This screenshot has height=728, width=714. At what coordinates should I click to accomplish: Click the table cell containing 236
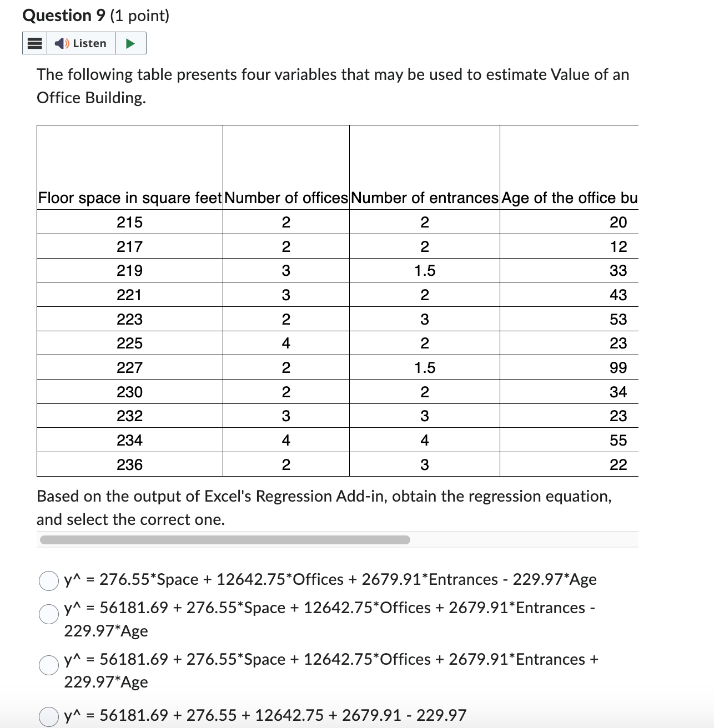[129, 464]
